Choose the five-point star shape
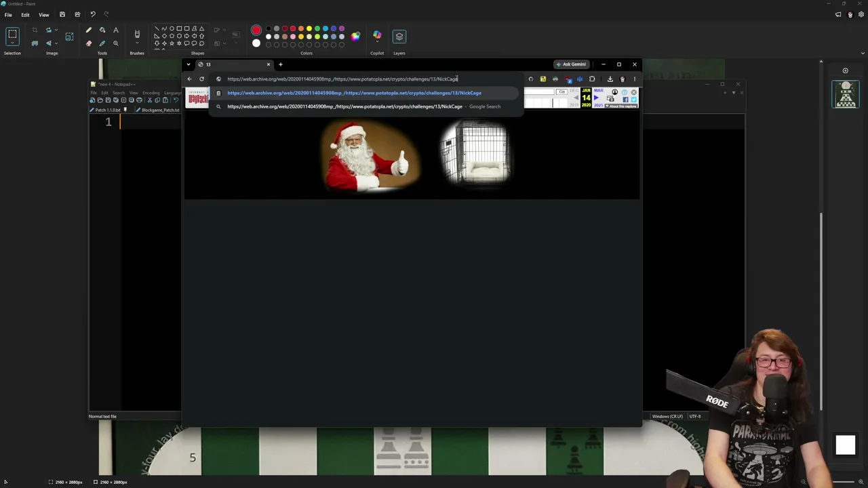Screen dimensions: 868x488 pyautogui.click(x=172, y=43)
